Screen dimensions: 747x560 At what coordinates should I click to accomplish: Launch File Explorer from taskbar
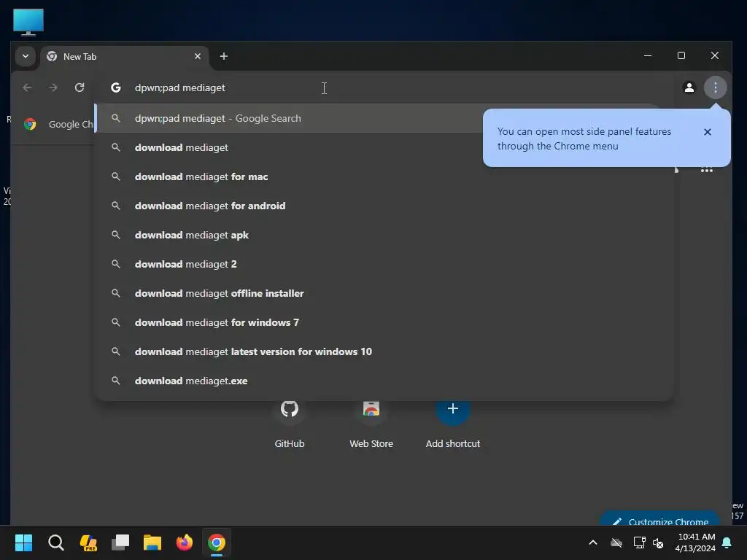(152, 542)
